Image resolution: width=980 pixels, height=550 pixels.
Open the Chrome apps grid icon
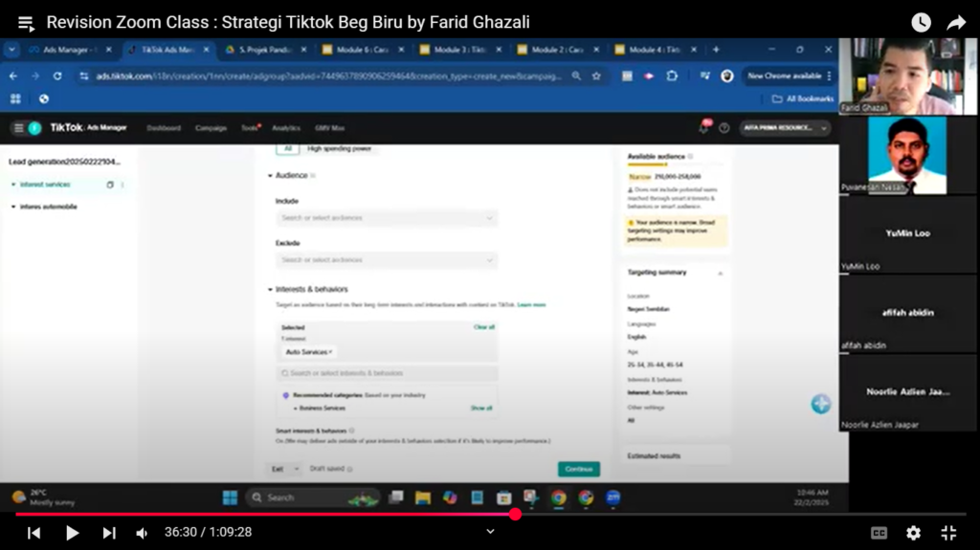pos(15,99)
